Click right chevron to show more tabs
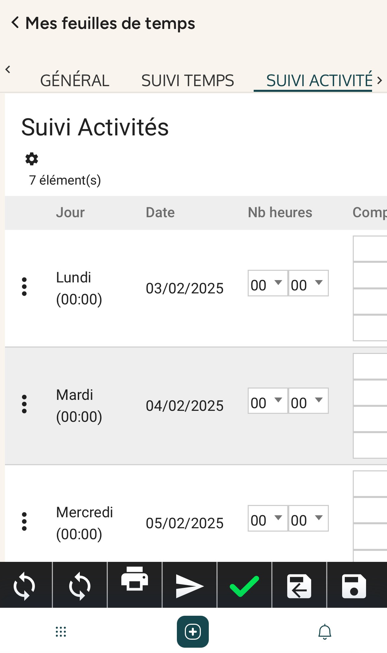 point(380,80)
